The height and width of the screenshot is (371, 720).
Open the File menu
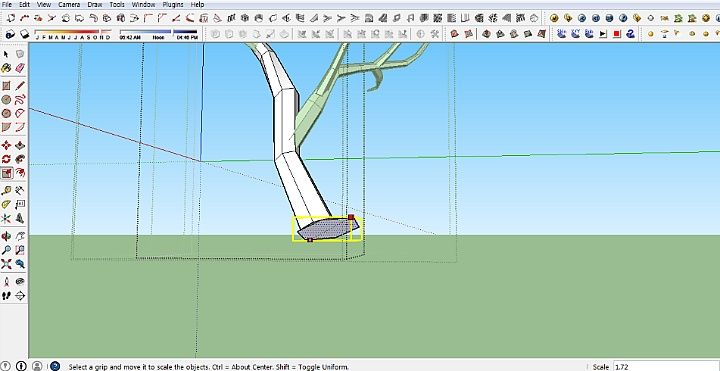(x=7, y=5)
